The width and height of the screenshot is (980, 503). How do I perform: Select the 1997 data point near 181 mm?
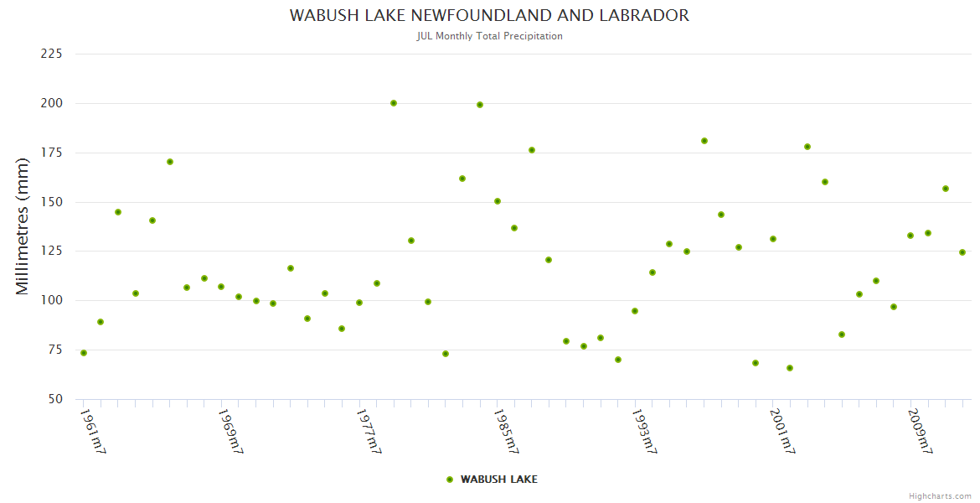(x=704, y=141)
